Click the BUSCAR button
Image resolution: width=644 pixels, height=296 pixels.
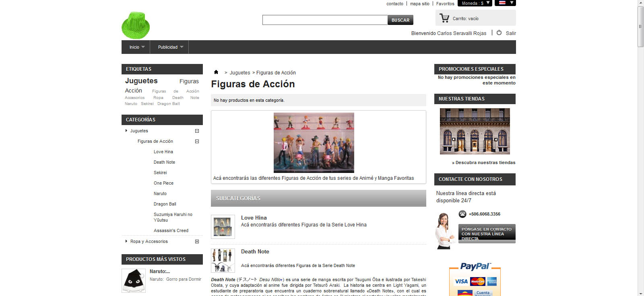400,20
